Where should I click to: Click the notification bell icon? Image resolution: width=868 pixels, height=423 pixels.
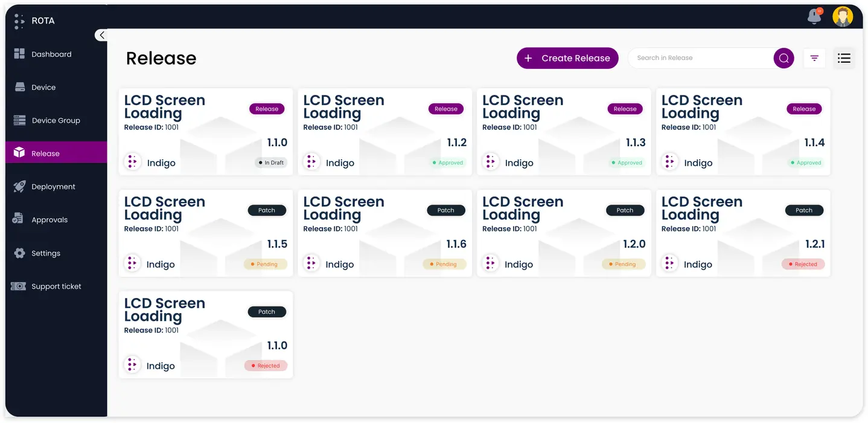(x=814, y=17)
